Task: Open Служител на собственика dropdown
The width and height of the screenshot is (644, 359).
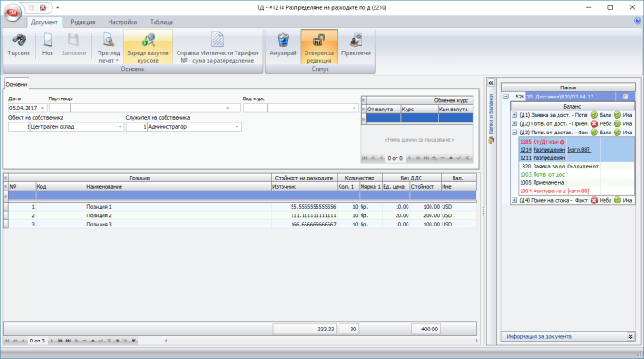Action: 237,127
